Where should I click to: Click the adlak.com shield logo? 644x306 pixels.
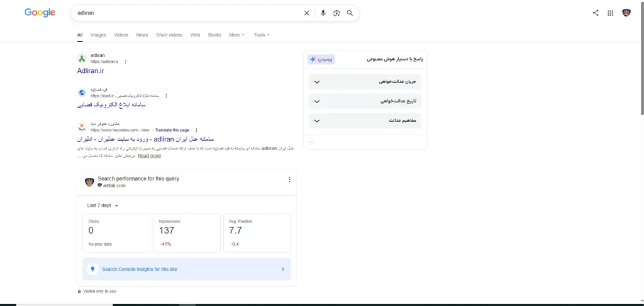(89, 182)
